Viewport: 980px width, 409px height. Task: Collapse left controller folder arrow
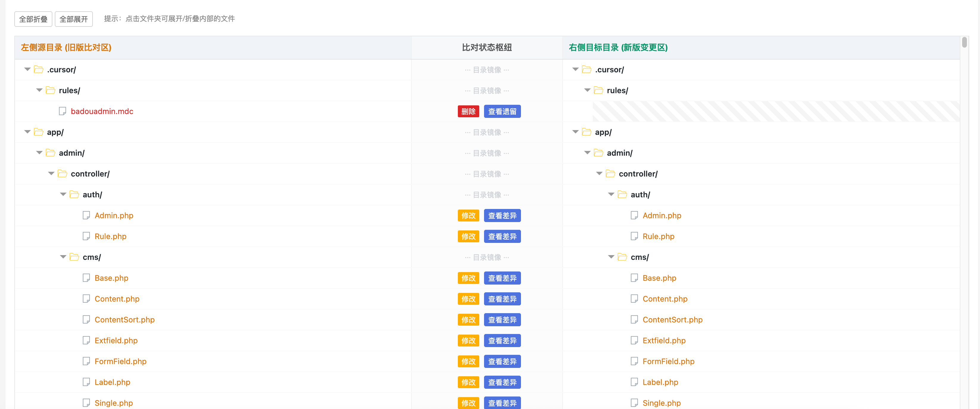[51, 174]
